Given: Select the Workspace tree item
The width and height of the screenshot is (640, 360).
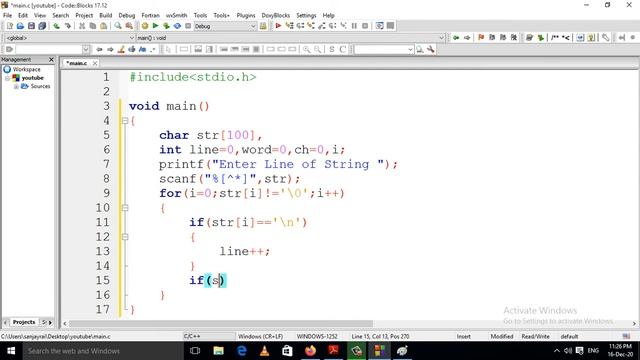Looking at the screenshot, I should tap(26, 69).
